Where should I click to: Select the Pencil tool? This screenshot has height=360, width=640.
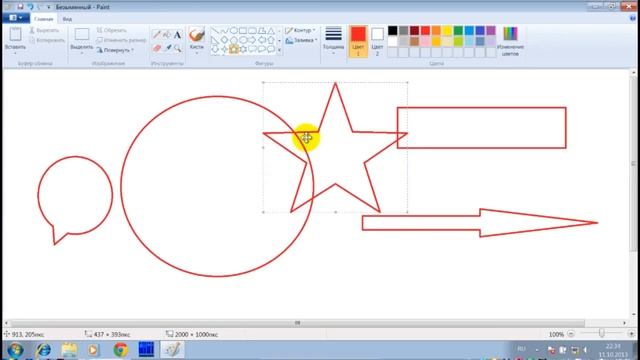click(156, 35)
